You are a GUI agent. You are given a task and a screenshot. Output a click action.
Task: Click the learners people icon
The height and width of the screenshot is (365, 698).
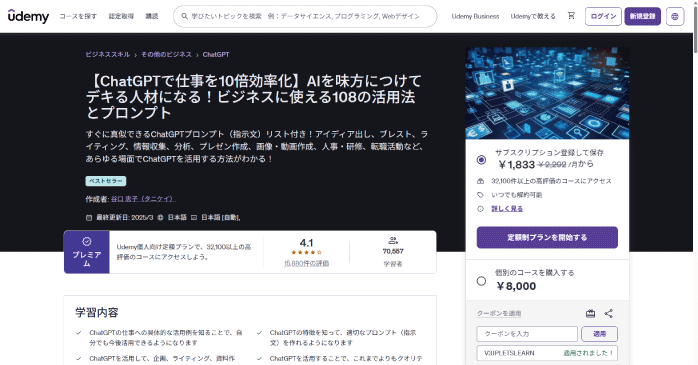393,241
